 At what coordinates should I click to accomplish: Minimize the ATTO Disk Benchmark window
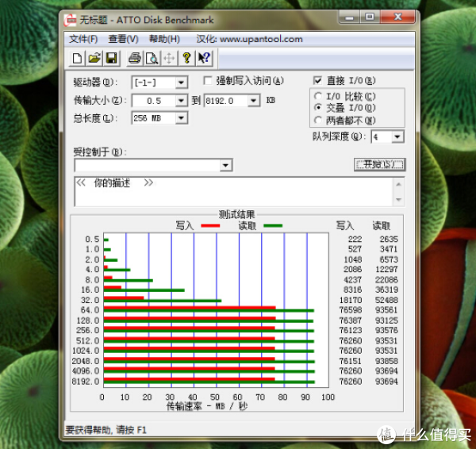click(349, 17)
